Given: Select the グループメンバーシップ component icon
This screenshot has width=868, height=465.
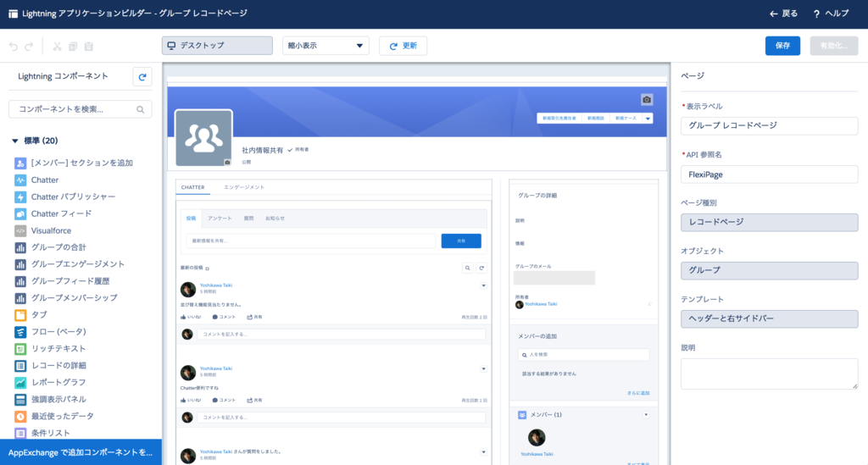Looking at the screenshot, I should tap(20, 298).
